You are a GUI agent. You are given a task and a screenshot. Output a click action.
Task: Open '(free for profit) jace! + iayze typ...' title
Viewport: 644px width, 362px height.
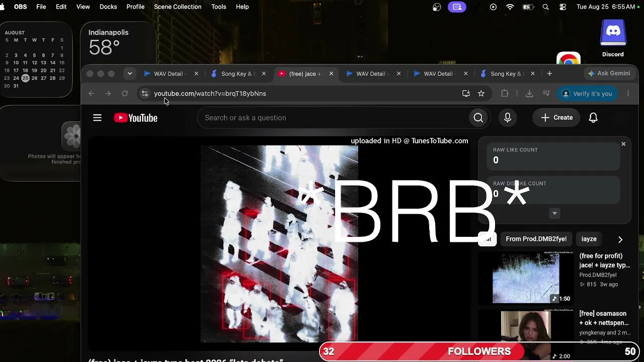pos(605,260)
